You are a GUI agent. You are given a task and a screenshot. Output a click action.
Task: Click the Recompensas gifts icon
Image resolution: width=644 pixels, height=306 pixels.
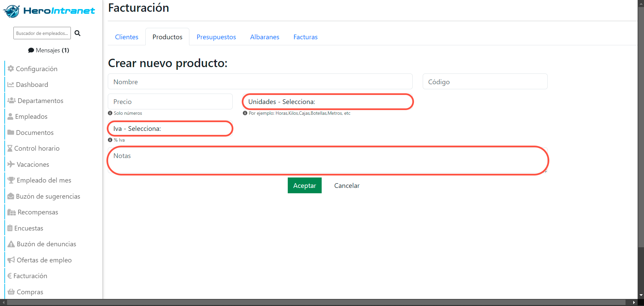pos(12,212)
